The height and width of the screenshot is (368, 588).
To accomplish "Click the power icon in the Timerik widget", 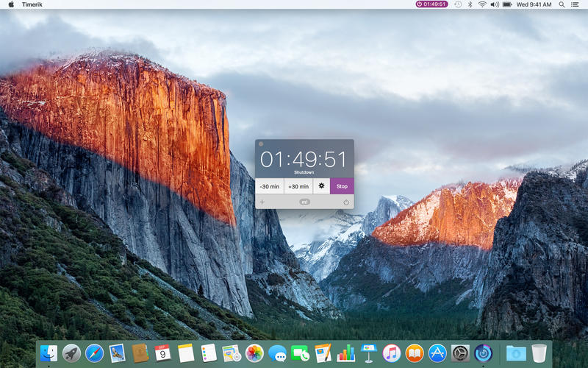I will coord(346,202).
